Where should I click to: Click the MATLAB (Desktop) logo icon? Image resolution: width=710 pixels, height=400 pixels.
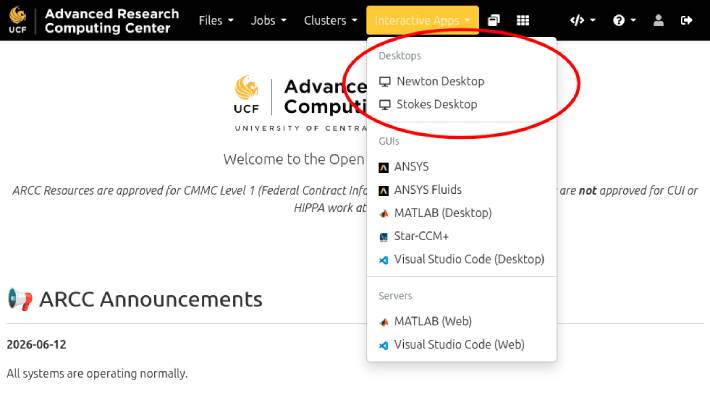(x=384, y=213)
